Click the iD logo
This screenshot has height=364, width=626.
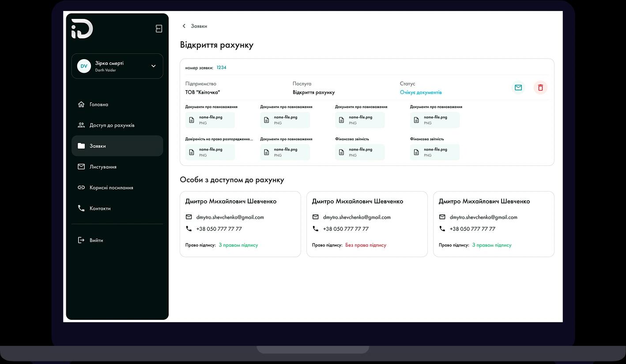click(x=81, y=28)
